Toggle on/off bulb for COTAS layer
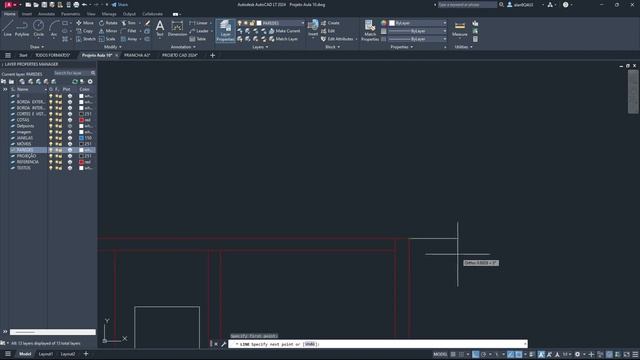 click(51, 120)
